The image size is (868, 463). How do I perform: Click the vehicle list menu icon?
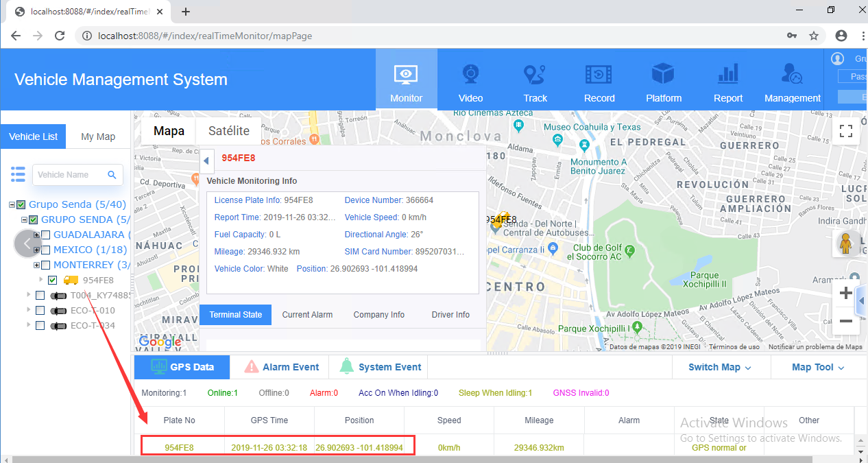pos(18,174)
